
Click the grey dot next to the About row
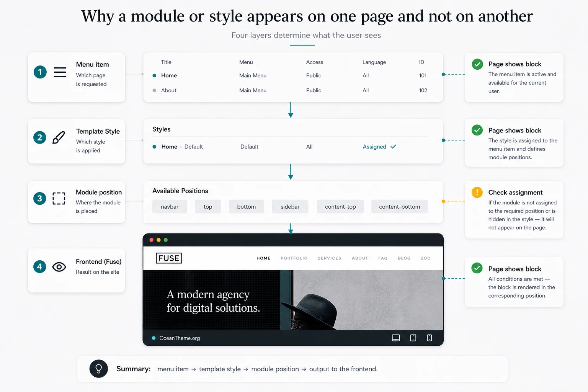click(154, 90)
